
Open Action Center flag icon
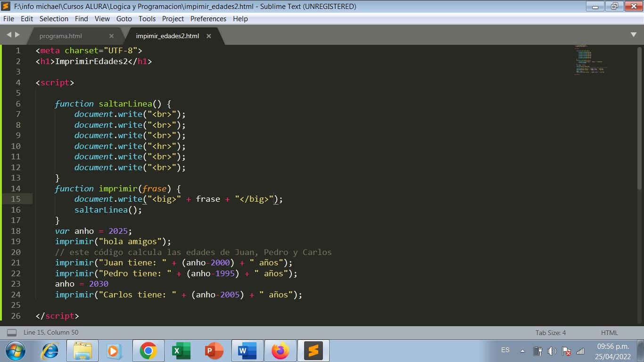coord(567,351)
